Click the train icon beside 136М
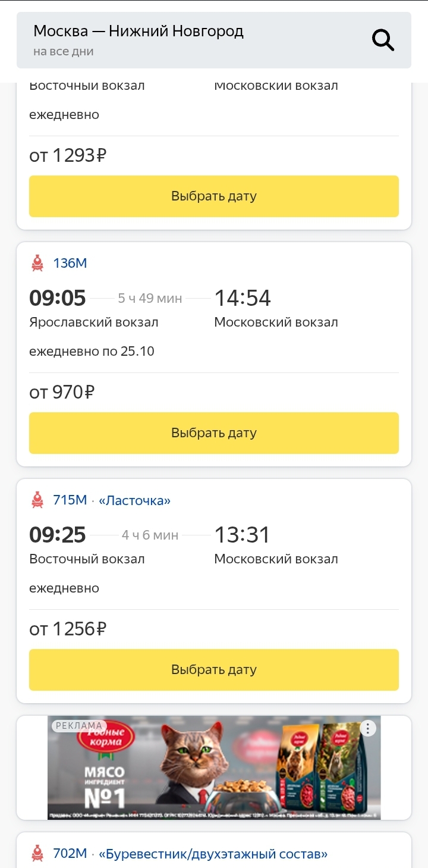Viewport: 428px width, 868px height. click(x=37, y=263)
